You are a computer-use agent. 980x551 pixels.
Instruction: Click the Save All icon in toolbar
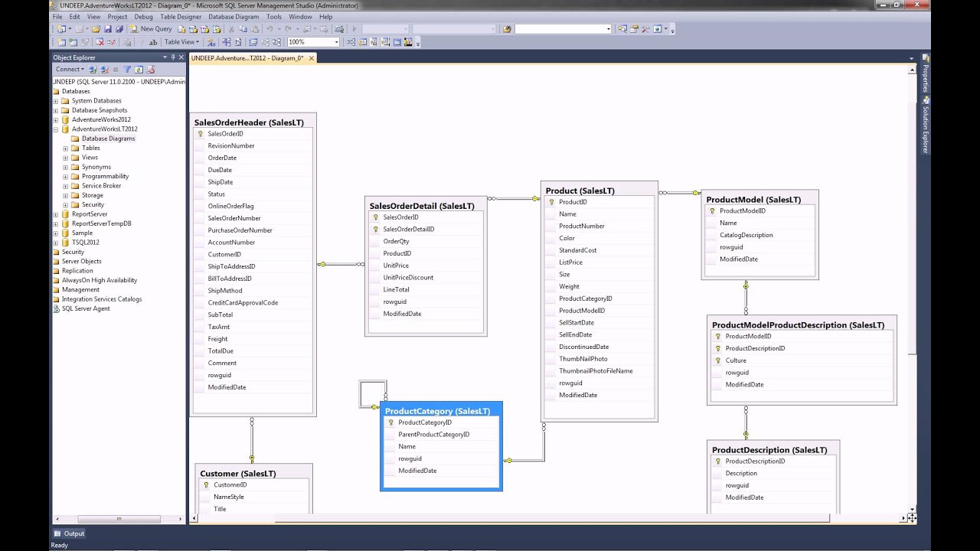(119, 29)
